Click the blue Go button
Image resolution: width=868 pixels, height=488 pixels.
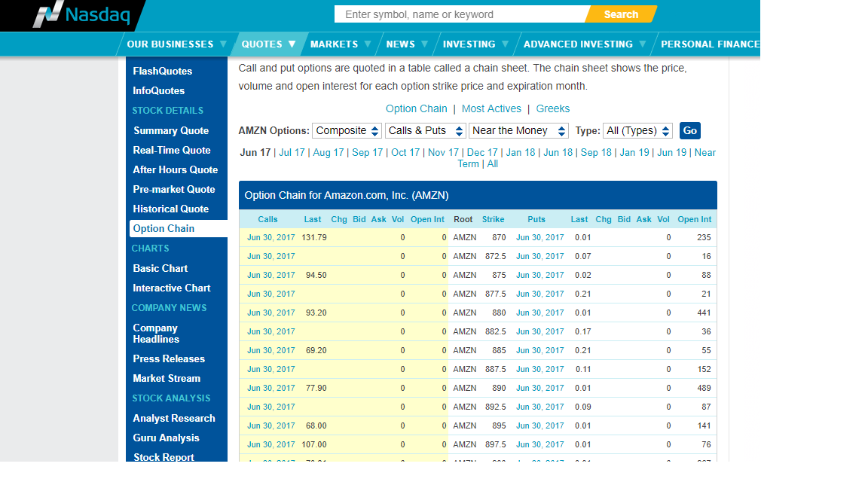689,130
